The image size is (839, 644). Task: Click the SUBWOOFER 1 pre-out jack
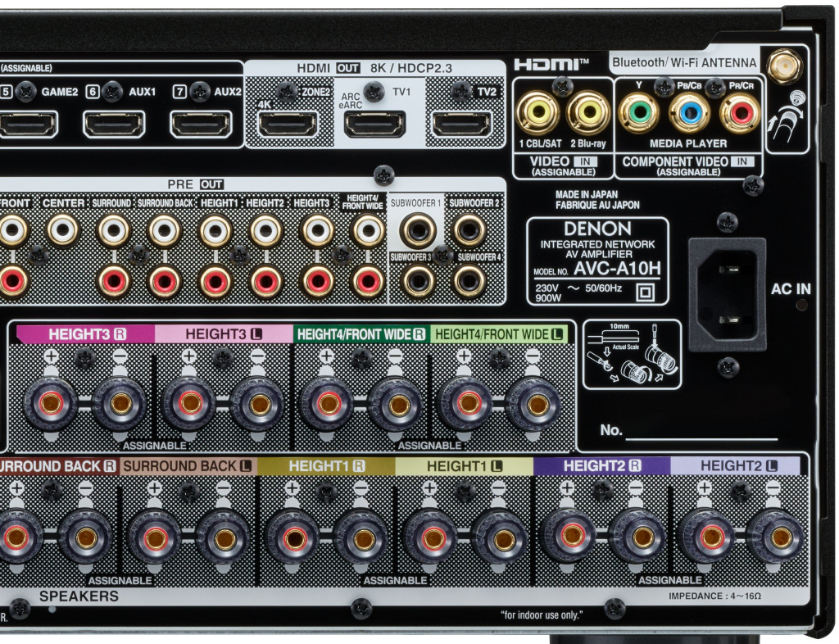417,232
